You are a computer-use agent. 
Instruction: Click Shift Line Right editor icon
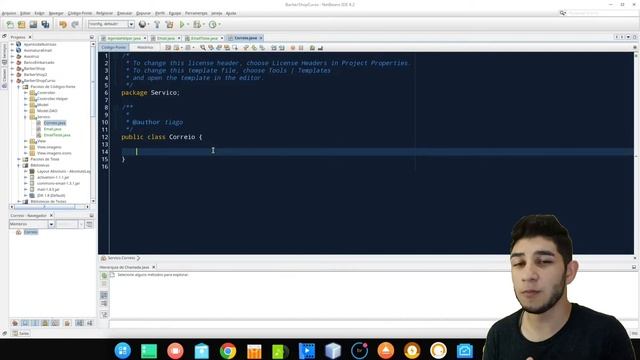tap(282, 48)
